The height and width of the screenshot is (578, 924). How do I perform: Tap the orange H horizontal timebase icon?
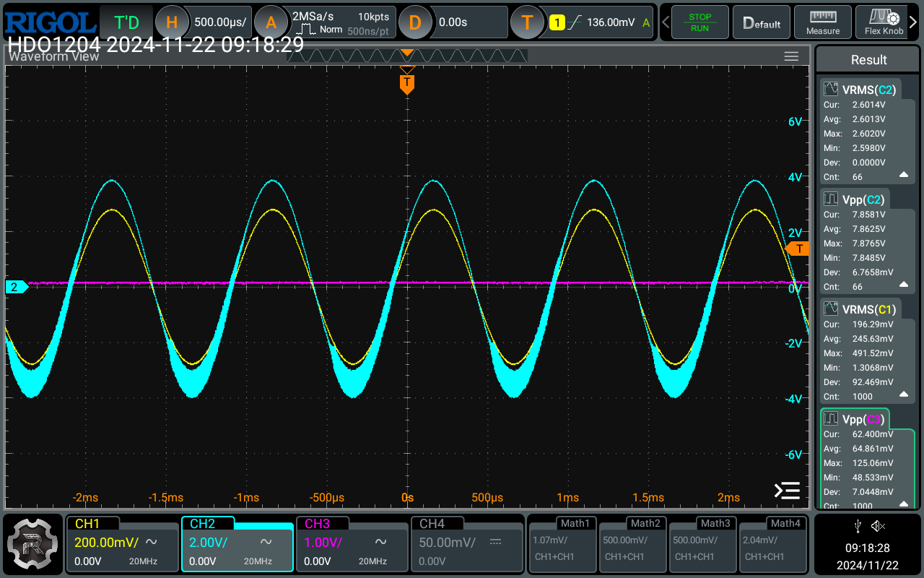[x=173, y=22]
